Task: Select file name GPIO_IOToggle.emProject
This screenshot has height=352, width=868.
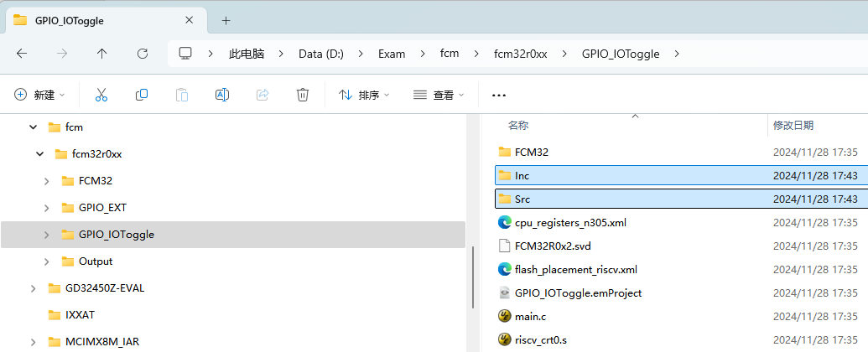Action: pyautogui.click(x=578, y=292)
